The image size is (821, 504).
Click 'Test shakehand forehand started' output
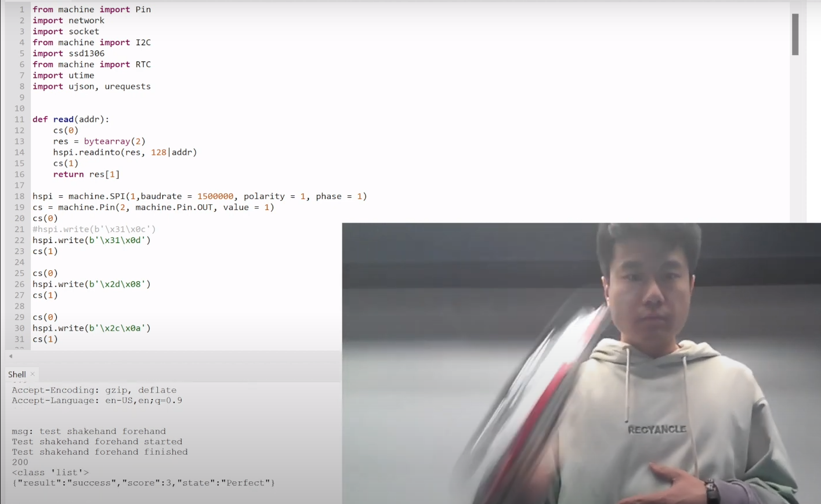[x=97, y=442]
